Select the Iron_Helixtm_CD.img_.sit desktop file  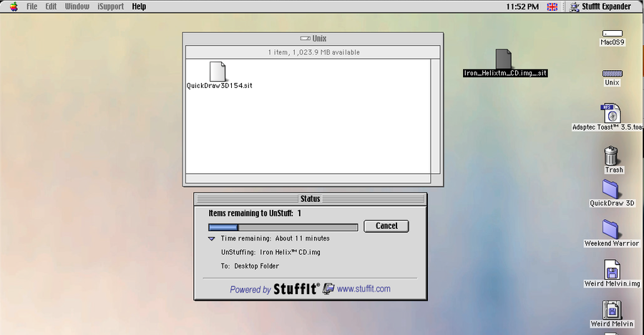504,59
